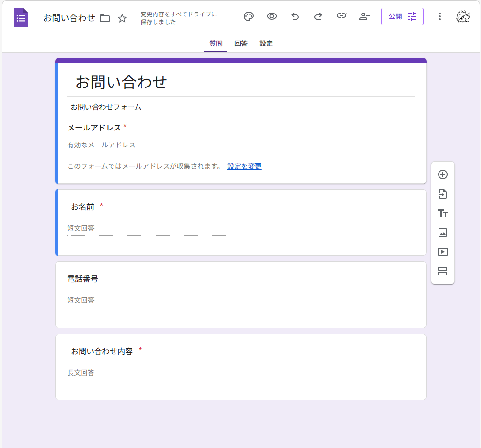481x448 pixels.
Task: Import questions from another form
Action: [442, 194]
